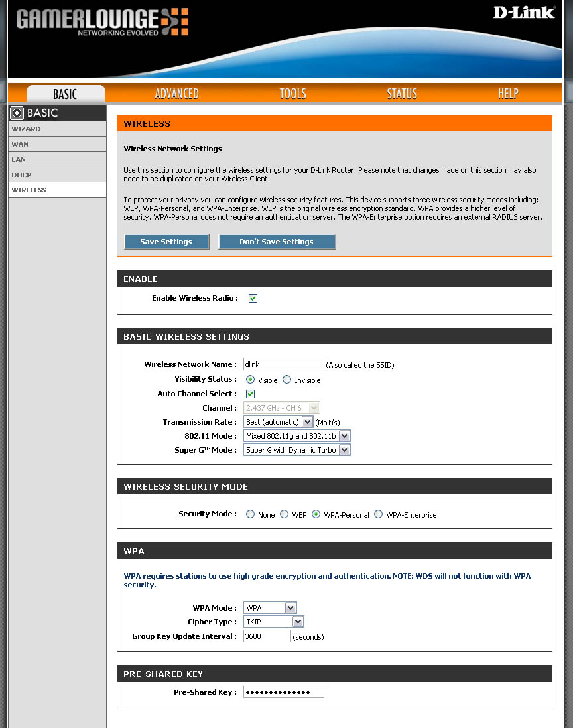
Task: Click the '(Also called the SSID)' note
Action: click(360, 365)
